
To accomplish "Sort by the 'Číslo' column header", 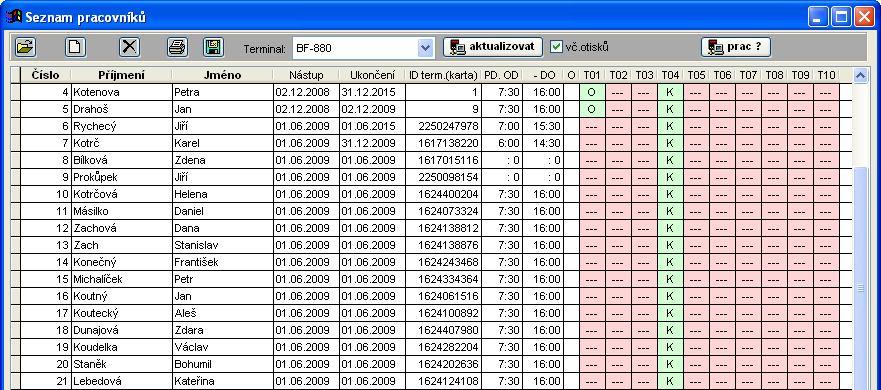I will (x=46, y=75).
